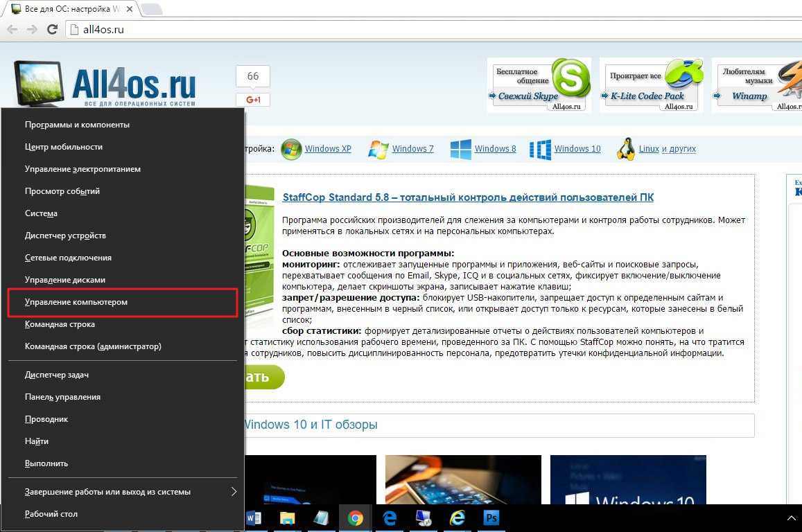Click the G+1 button

click(x=253, y=100)
